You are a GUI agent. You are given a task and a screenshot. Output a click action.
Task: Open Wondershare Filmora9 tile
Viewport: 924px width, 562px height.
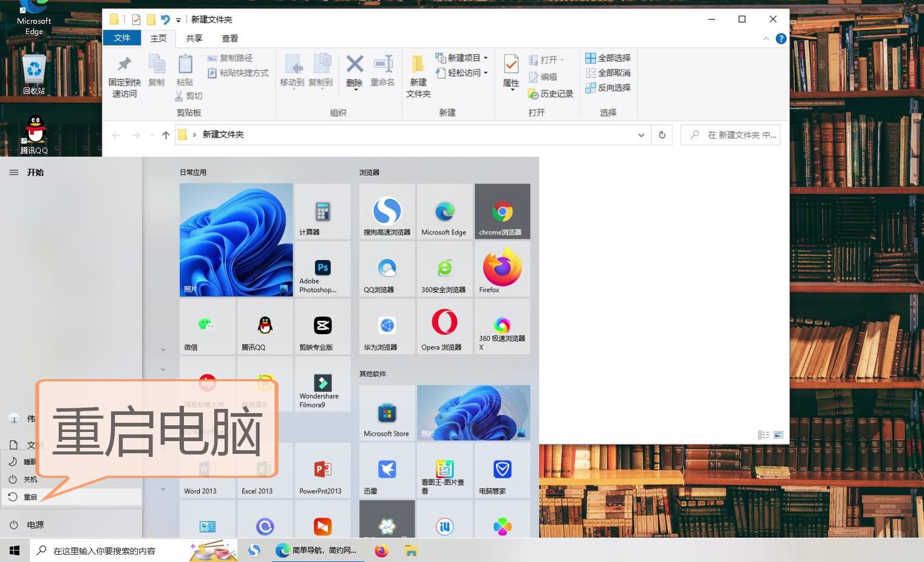coord(322,384)
